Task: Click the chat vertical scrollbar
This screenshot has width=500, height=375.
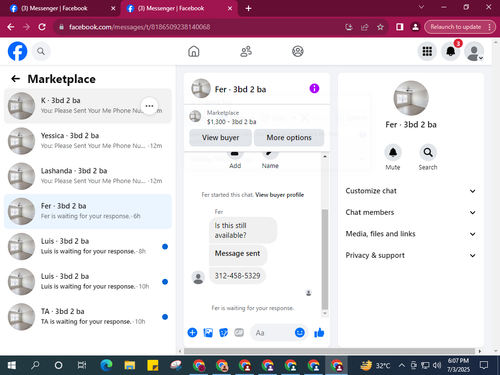Action: pos(325,259)
